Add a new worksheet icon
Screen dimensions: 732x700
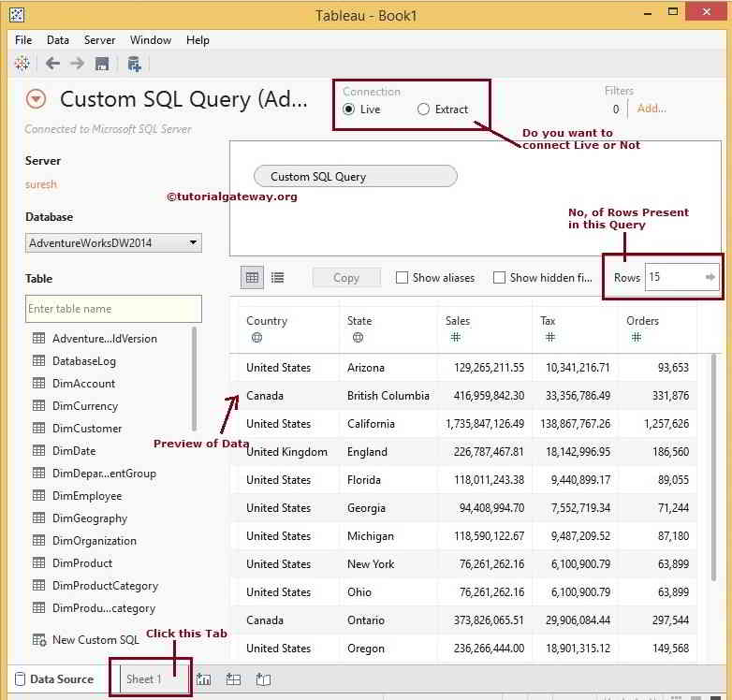tap(203, 679)
